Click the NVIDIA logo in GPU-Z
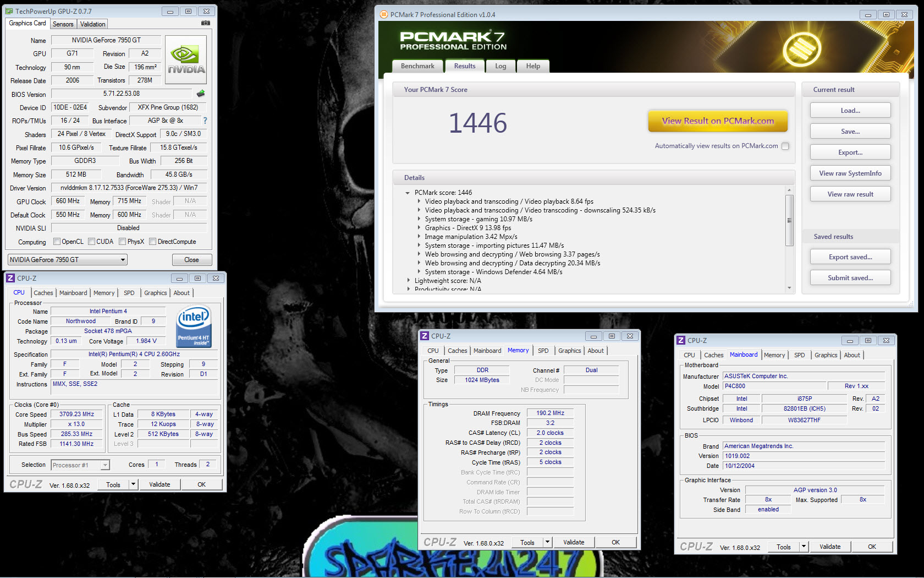Image resolution: width=924 pixels, height=578 pixels. [x=186, y=59]
